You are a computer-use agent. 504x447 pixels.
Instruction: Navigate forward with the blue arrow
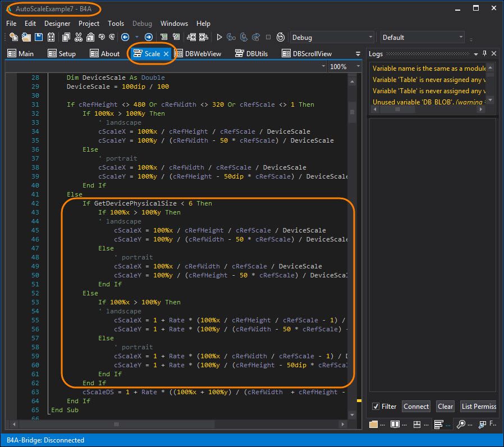tap(148, 37)
